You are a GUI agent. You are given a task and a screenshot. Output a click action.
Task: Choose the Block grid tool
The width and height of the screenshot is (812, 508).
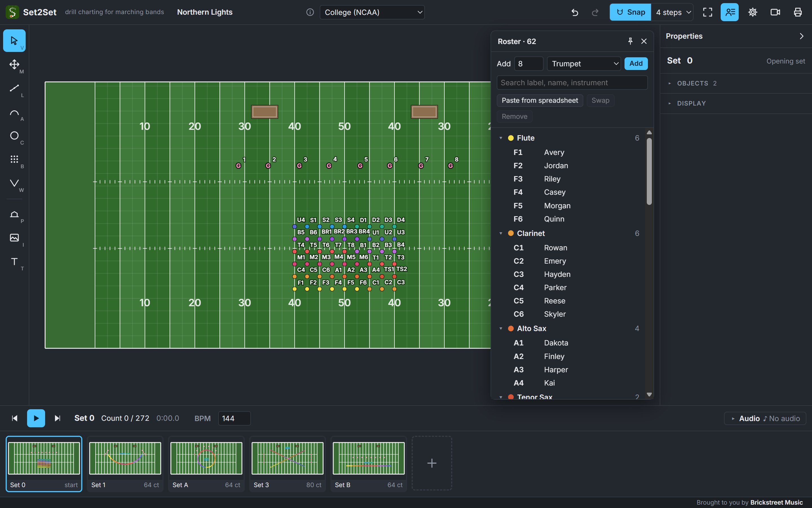pos(14,159)
